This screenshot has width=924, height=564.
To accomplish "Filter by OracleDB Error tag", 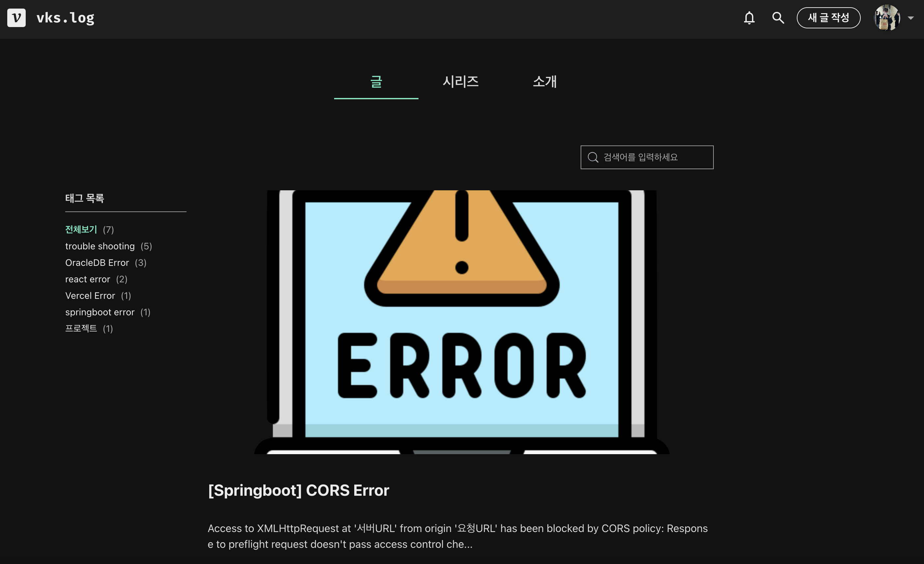I will pyautogui.click(x=97, y=263).
